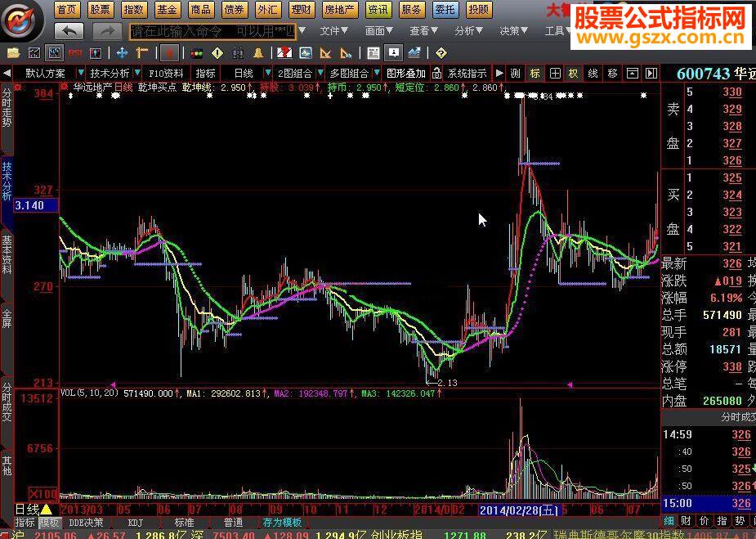Select the orange ruler measurement icon
The width and height of the screenshot is (756, 539).
[x=141, y=52]
